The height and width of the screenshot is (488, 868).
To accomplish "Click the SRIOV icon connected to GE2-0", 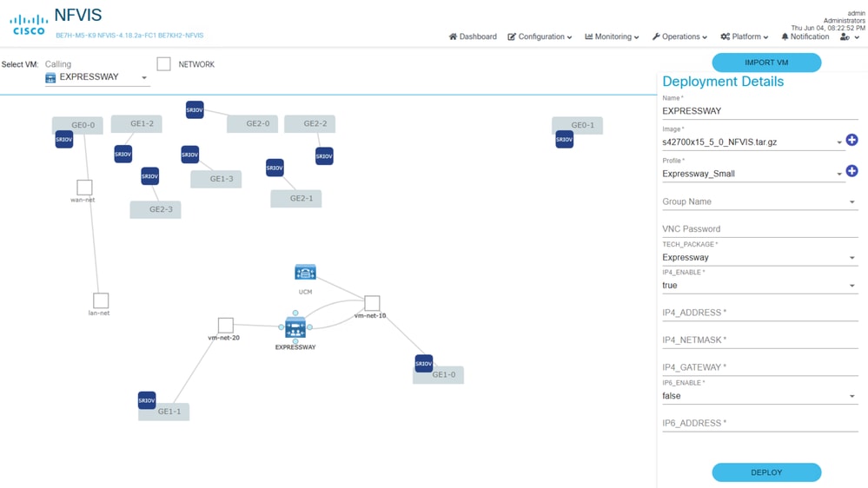I will point(195,109).
